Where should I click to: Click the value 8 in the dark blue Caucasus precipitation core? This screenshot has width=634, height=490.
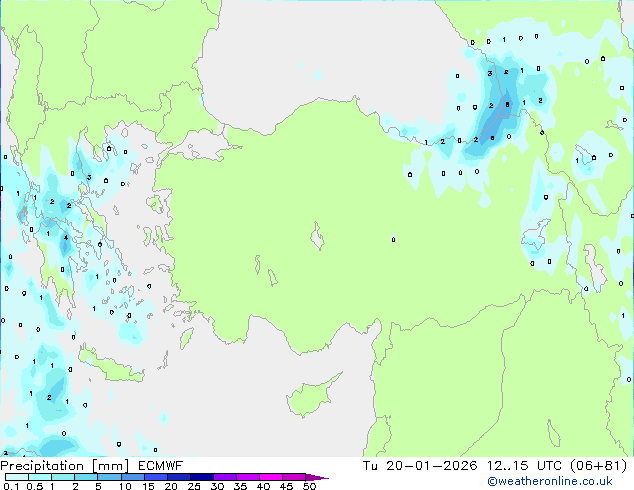tap(508, 104)
